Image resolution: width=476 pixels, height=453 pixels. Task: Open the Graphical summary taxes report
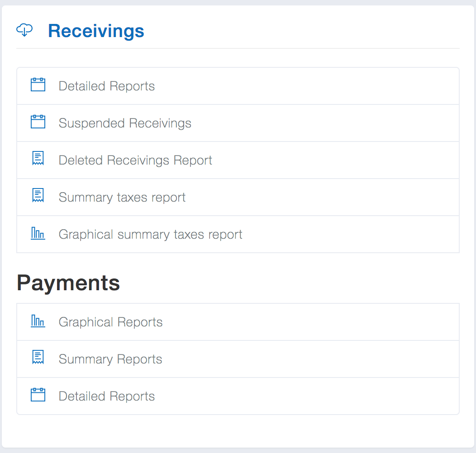coord(150,235)
